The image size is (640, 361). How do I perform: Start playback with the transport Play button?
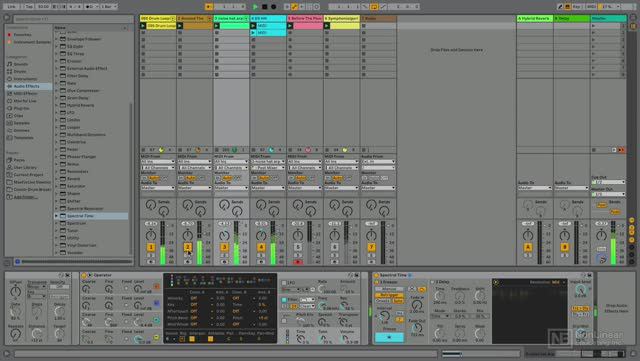[x=256, y=7]
